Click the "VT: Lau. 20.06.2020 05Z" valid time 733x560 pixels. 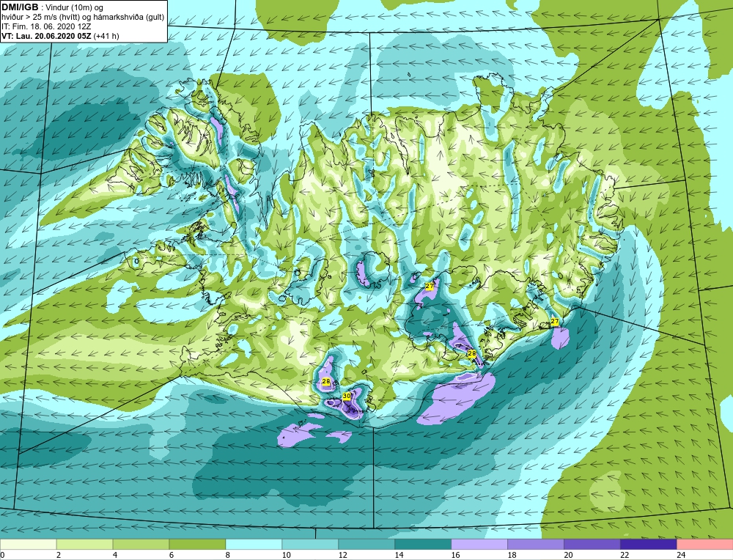click(46, 36)
